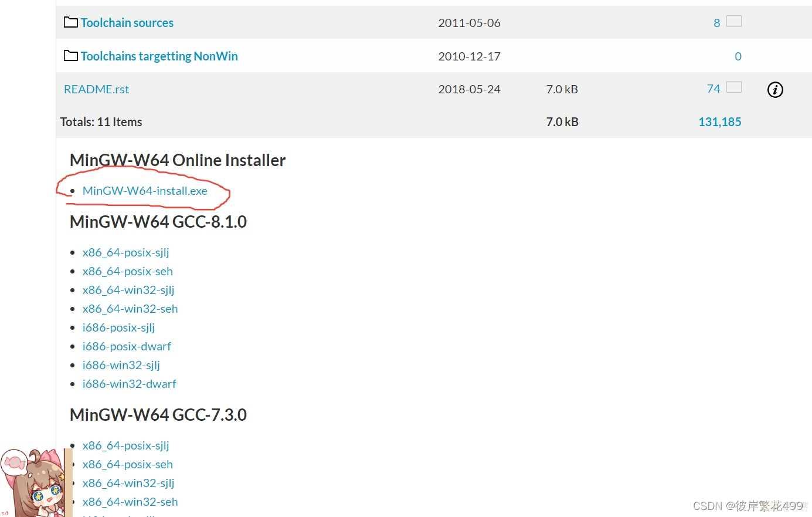The height and width of the screenshot is (517, 812).
Task: Click the folder icon beside Toolchain sources
Action: [71, 22]
